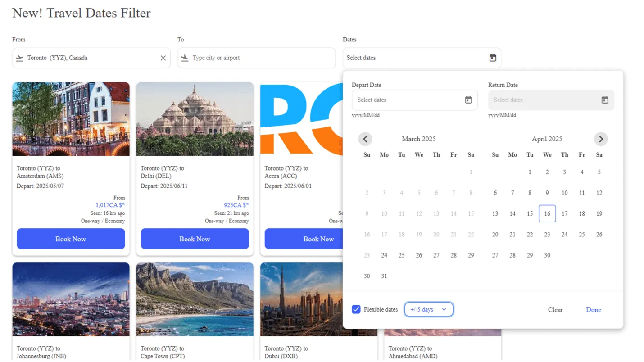
Task: Focus the To city or airport field
Action: (261, 58)
